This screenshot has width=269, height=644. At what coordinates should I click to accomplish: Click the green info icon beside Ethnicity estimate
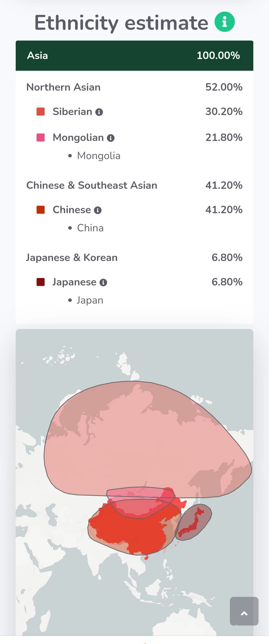[x=224, y=22]
